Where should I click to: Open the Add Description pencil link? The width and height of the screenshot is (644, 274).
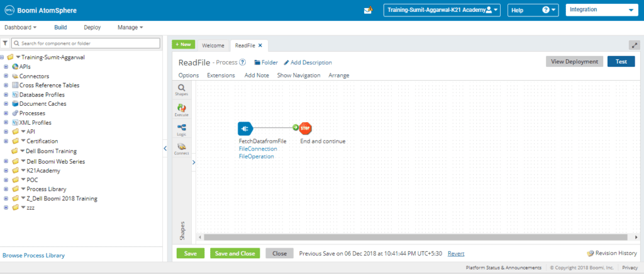(308, 62)
